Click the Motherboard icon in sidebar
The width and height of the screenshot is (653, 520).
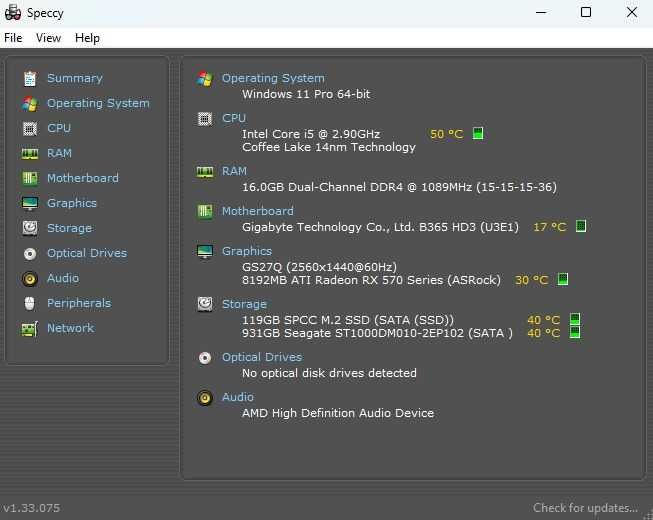click(29, 178)
